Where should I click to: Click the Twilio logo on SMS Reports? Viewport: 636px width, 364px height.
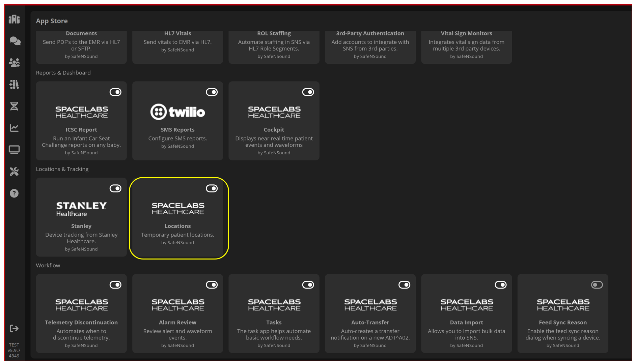point(177,112)
